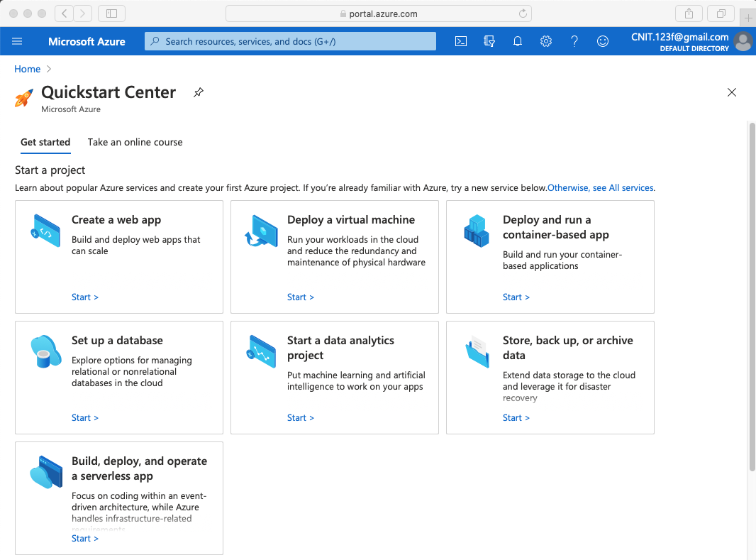Open the See All services link
This screenshot has width=756, height=560.
point(623,188)
